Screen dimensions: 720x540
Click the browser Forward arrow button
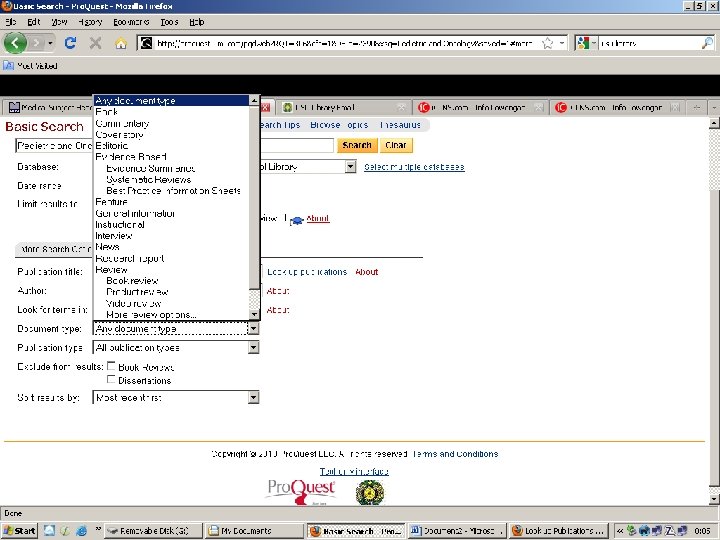coord(36,43)
